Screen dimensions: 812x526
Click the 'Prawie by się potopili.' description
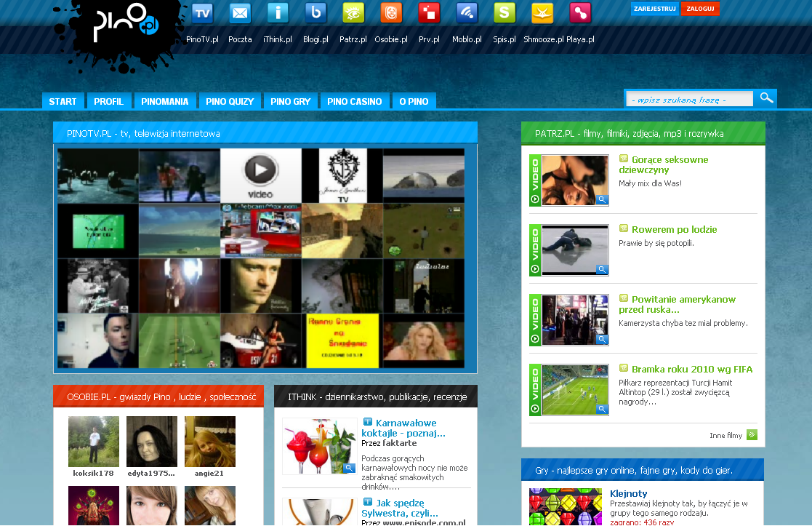(x=656, y=243)
